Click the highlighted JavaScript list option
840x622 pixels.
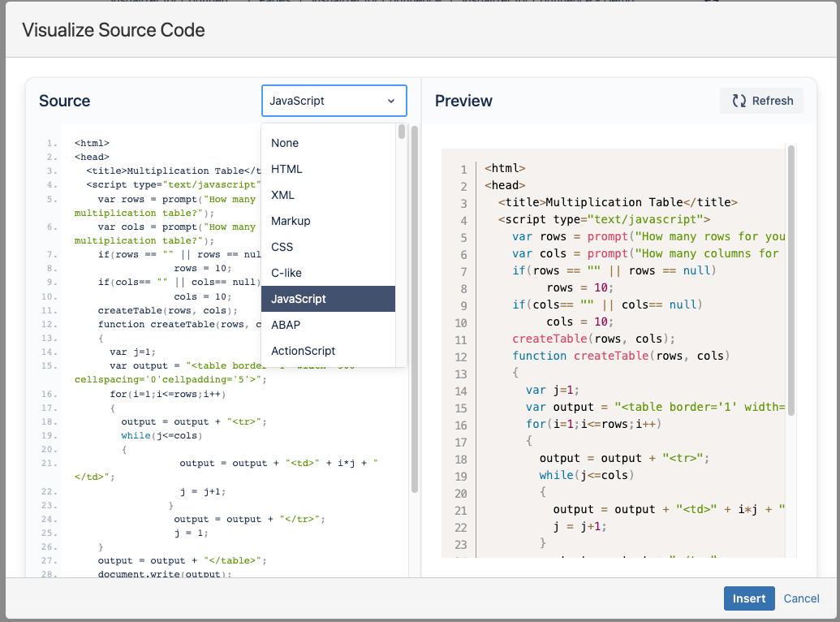(299, 299)
